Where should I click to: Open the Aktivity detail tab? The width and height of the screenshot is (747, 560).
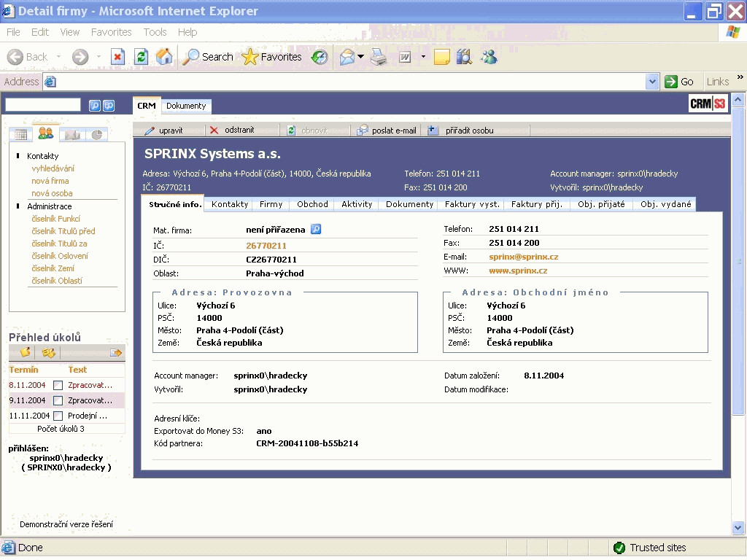point(356,204)
